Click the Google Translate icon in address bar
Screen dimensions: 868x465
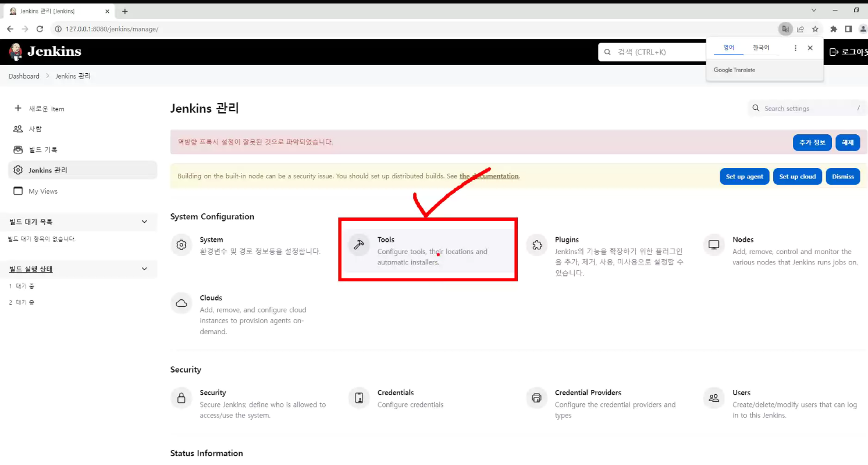point(785,29)
